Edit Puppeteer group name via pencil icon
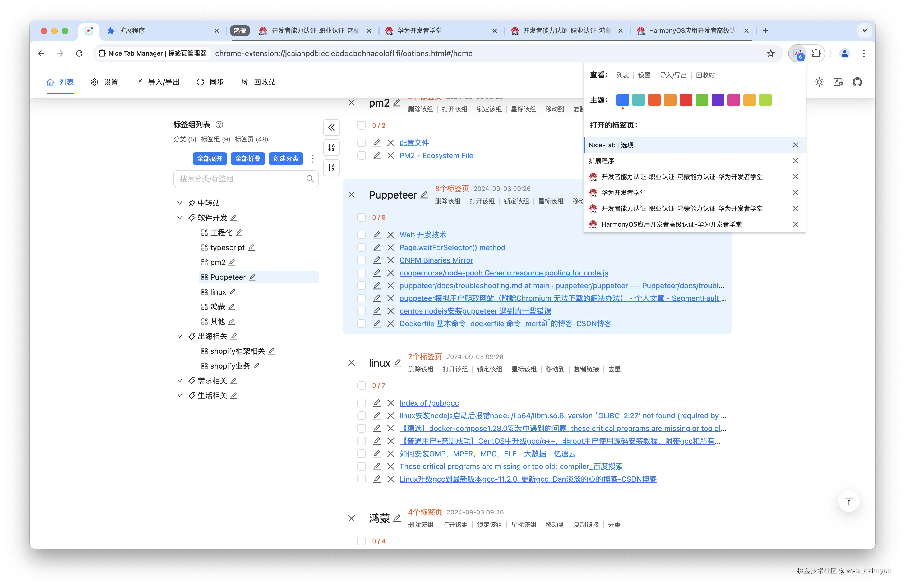The height and width of the screenshot is (588, 905). coord(424,195)
